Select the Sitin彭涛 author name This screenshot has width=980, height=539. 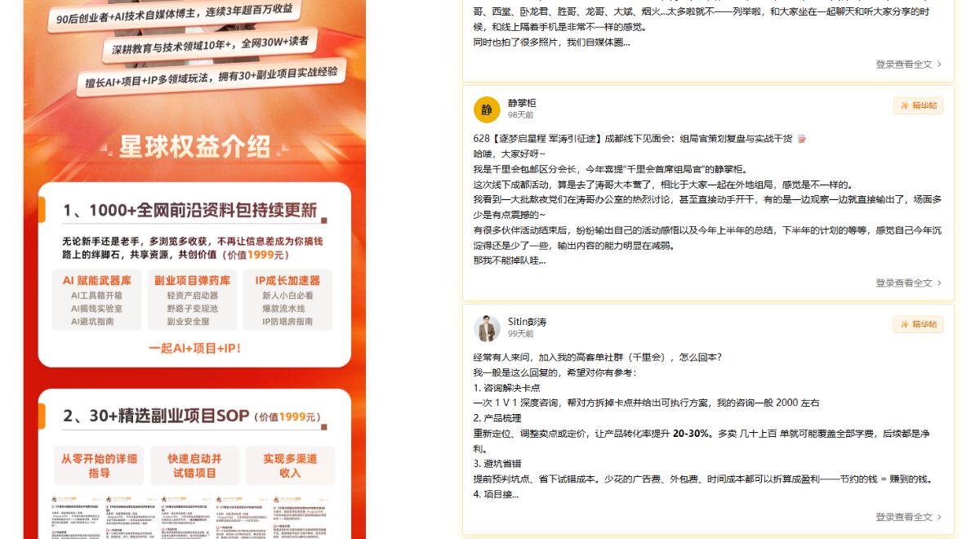tap(527, 322)
